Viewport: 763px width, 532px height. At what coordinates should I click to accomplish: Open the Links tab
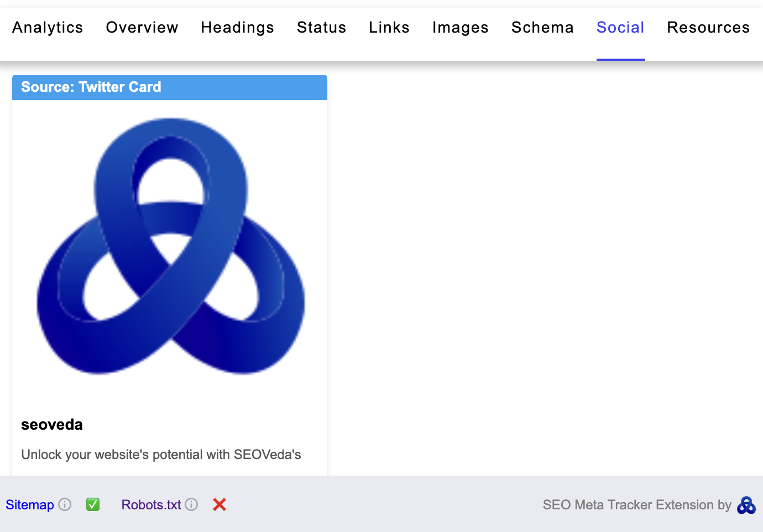tap(389, 28)
